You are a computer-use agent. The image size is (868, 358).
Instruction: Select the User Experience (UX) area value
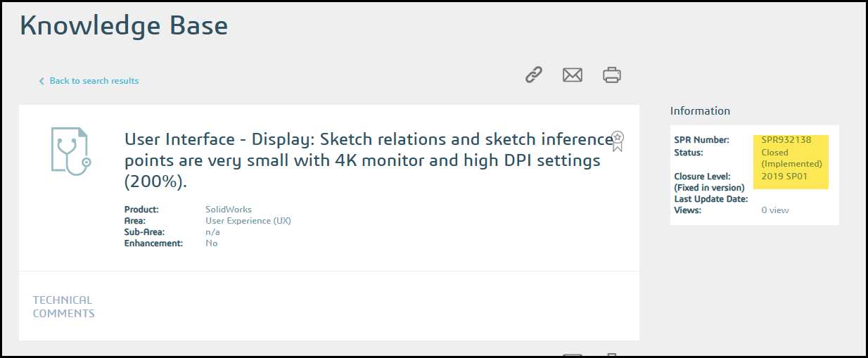tap(248, 221)
